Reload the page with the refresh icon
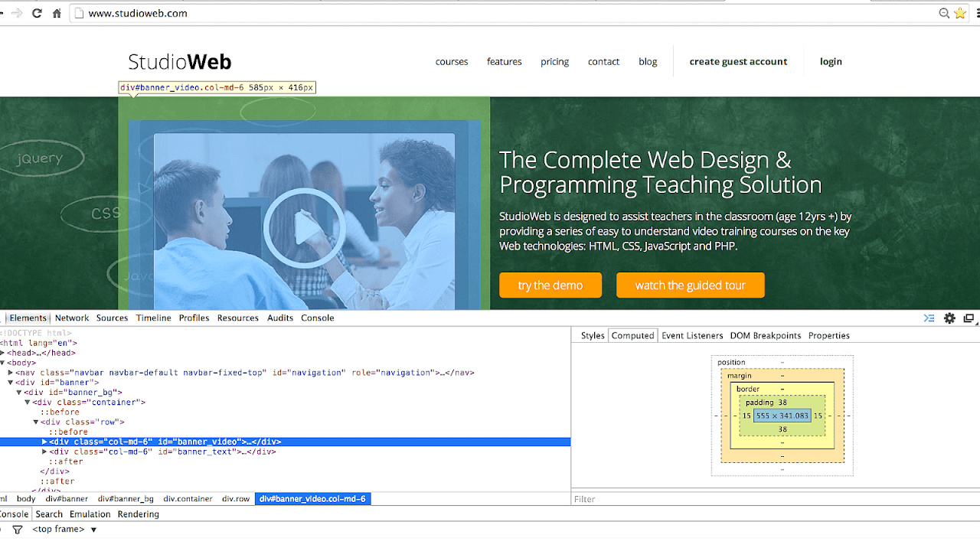 coord(37,13)
